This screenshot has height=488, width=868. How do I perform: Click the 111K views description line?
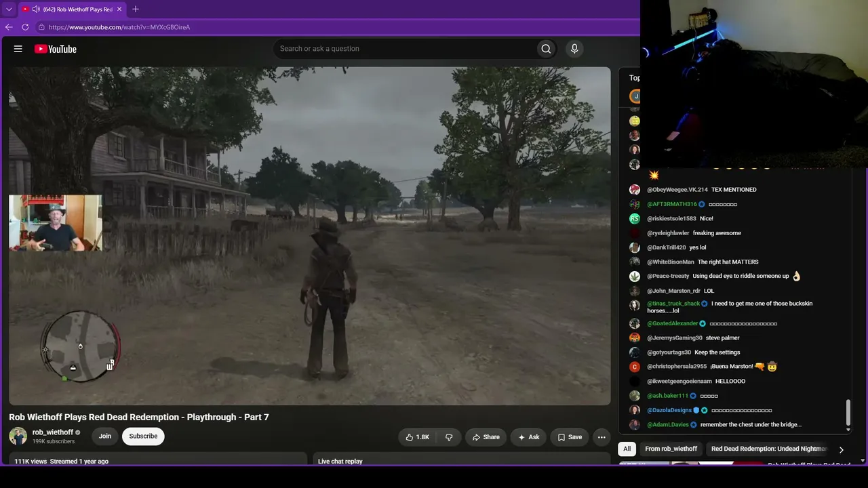point(62,462)
